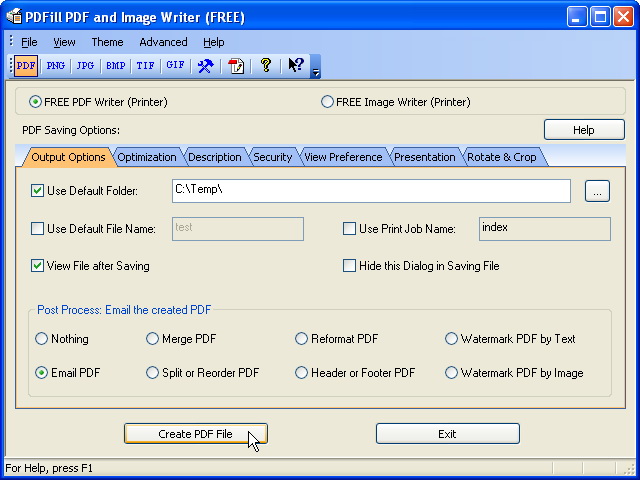Image resolution: width=640 pixels, height=480 pixels.
Task: Select the Merge PDF radio option
Action: pos(153,339)
